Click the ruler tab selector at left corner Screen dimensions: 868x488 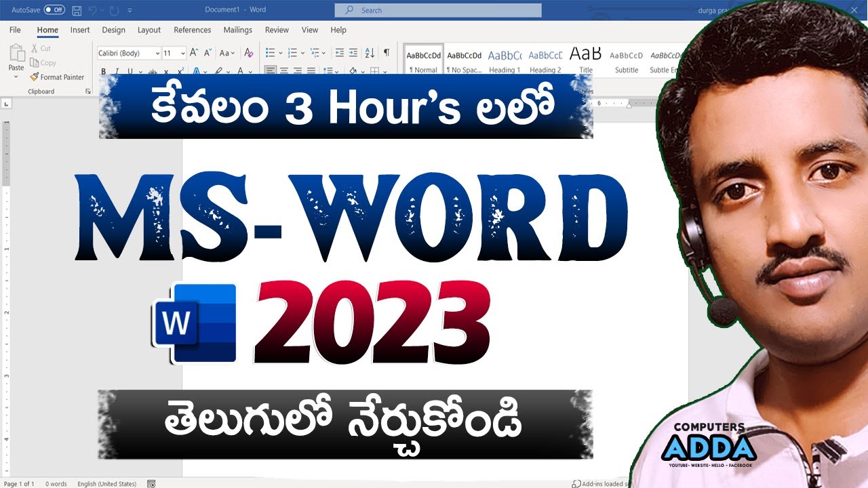click(6, 104)
